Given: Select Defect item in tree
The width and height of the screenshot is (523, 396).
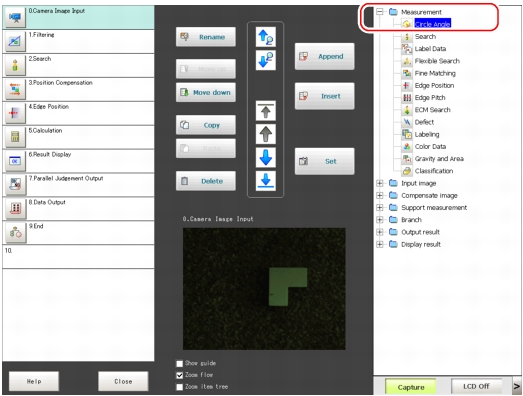Looking at the screenshot, I should pos(424,122).
